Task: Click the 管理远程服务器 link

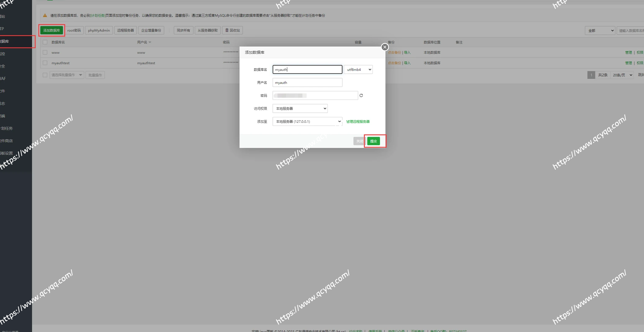Action: (x=358, y=122)
